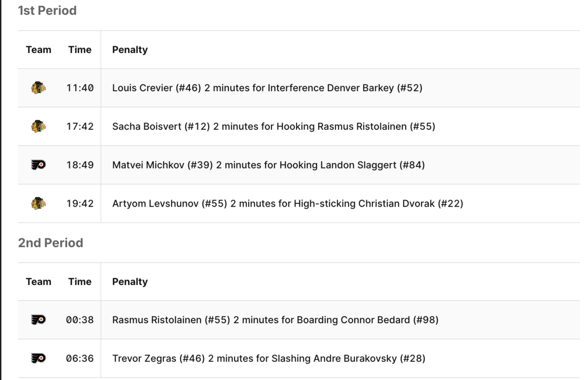This screenshot has height=380, width=588.
Task: Select the Artyom Levshunov high-sticking penalty text
Action: (x=288, y=204)
